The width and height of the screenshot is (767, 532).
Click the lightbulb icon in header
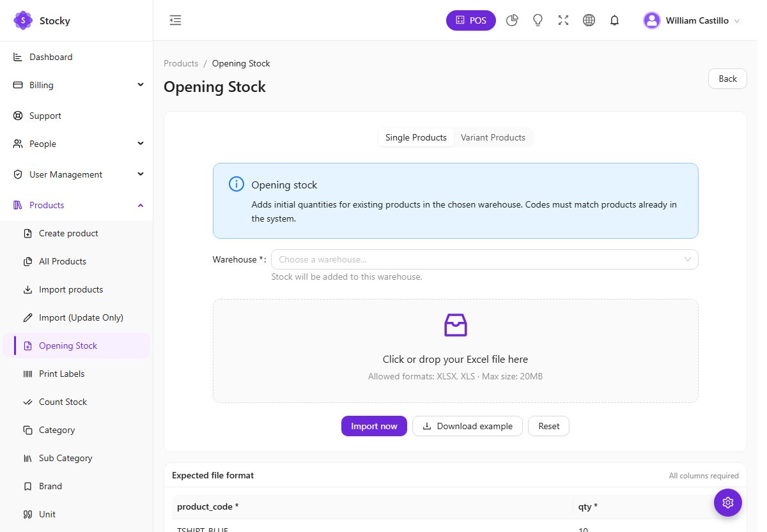point(538,20)
